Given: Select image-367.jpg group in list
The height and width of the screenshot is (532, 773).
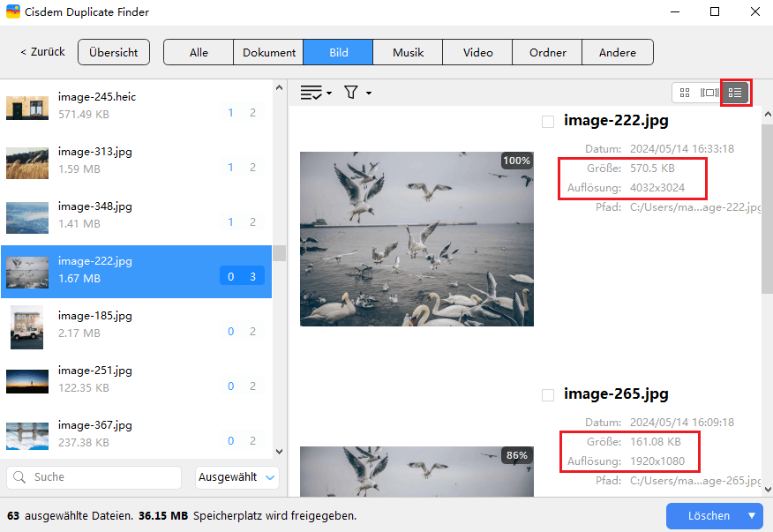Looking at the screenshot, I should pyautogui.click(x=136, y=434).
